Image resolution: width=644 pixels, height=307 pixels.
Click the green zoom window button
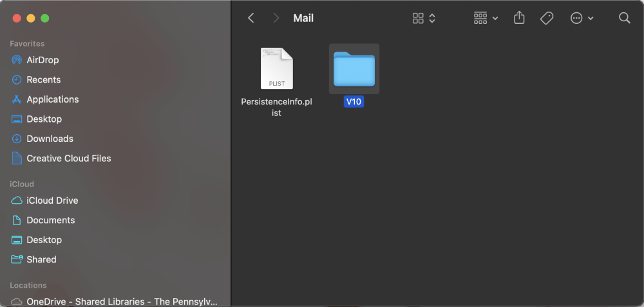(45, 18)
